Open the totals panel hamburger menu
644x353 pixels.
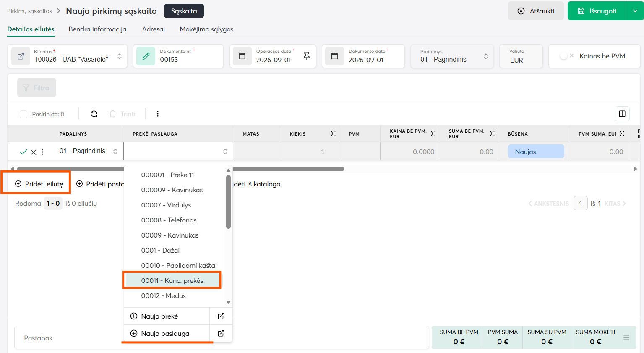click(626, 337)
